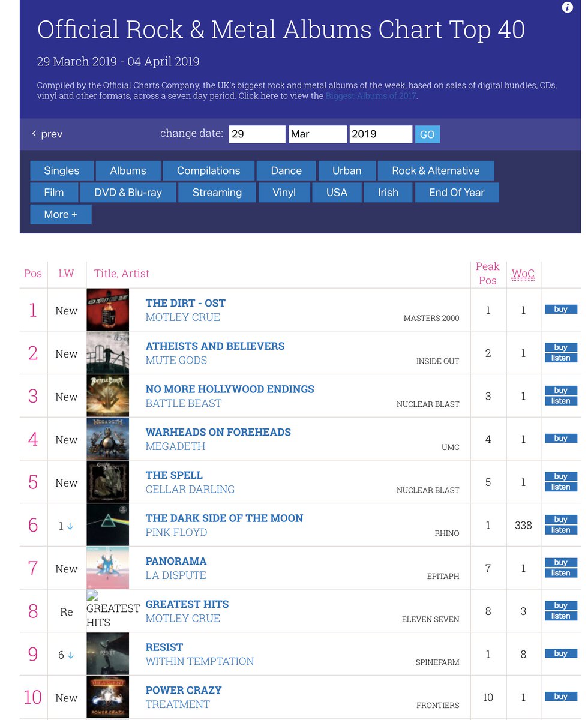Open MUTE GODS artist link
The height and width of the screenshot is (720, 588).
[176, 361]
